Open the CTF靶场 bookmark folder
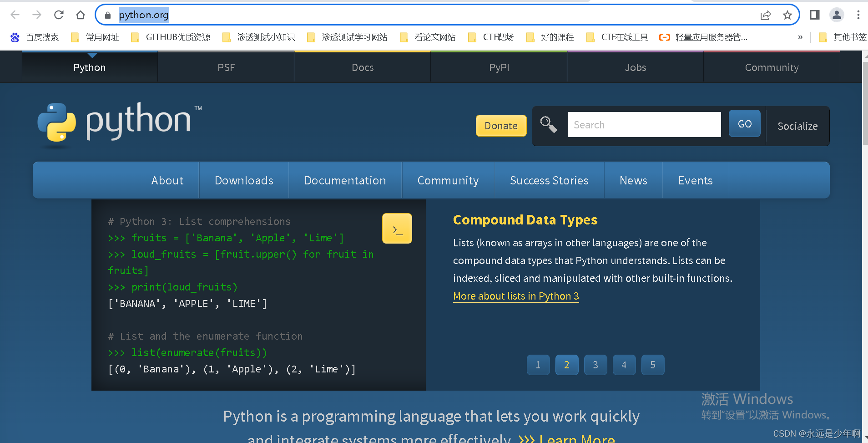Screen dimensions: 868x443 pos(491,37)
